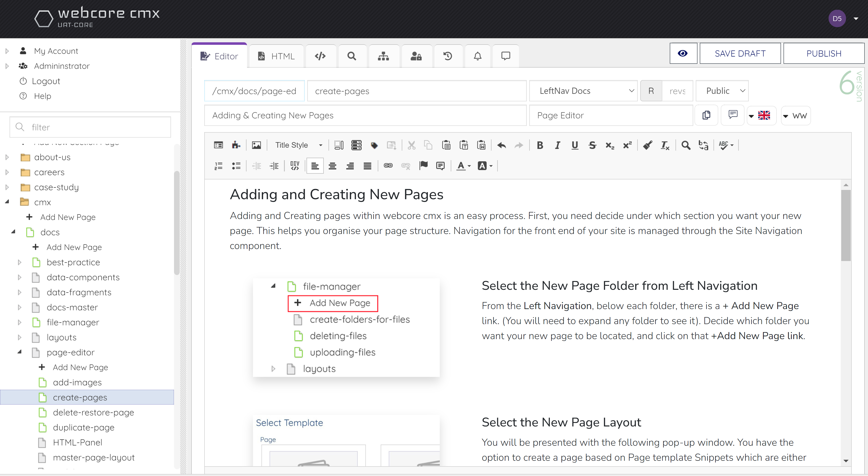Open My Account menu item

click(x=56, y=51)
